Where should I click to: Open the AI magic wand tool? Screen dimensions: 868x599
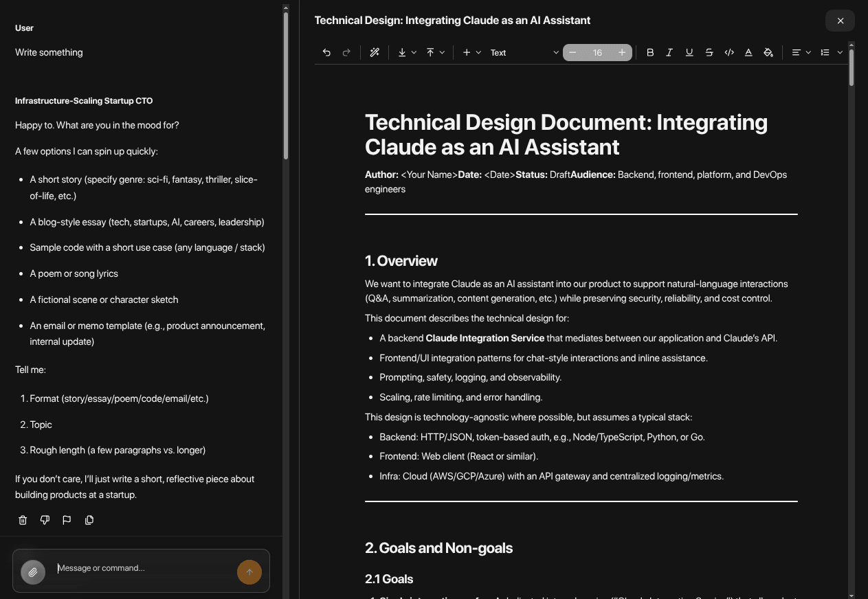[x=375, y=52]
